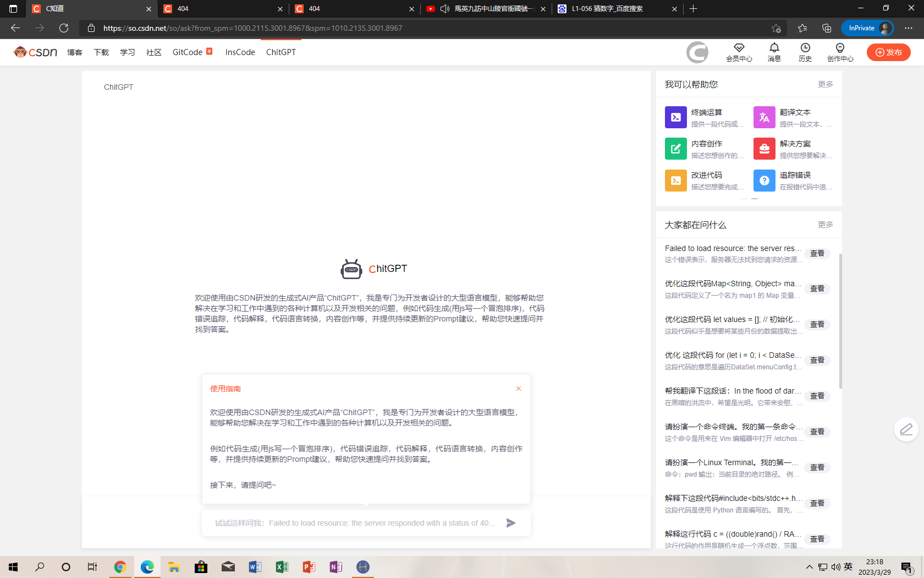
Task: Click 查看 for 帮我翻译下这段话
Action: tap(817, 396)
